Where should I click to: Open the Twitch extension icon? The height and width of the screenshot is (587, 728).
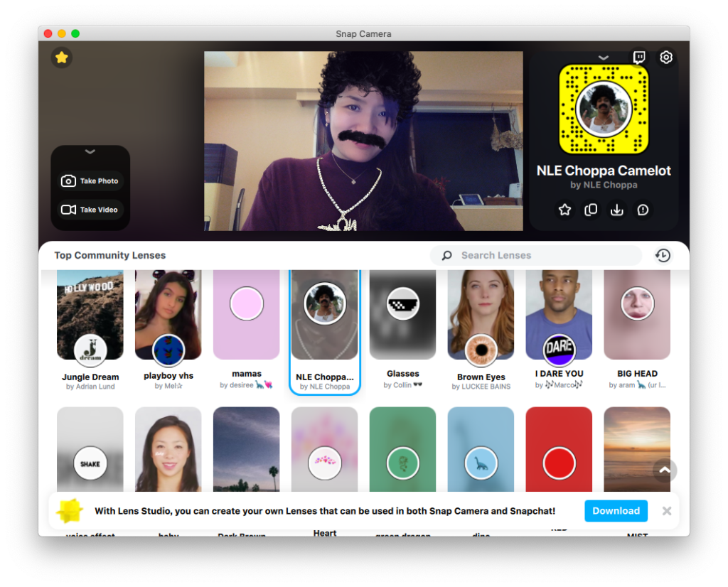pos(639,57)
